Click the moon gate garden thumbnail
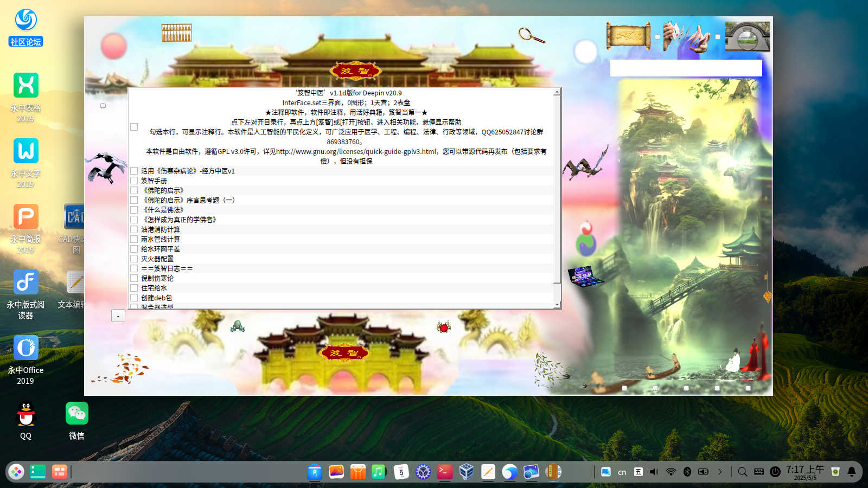The height and width of the screenshot is (488, 868). [748, 36]
